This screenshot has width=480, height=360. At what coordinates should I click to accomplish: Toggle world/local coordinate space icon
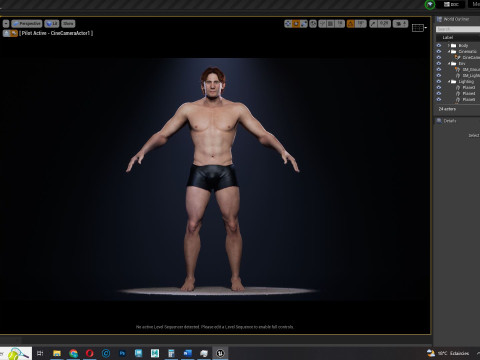tap(313, 24)
